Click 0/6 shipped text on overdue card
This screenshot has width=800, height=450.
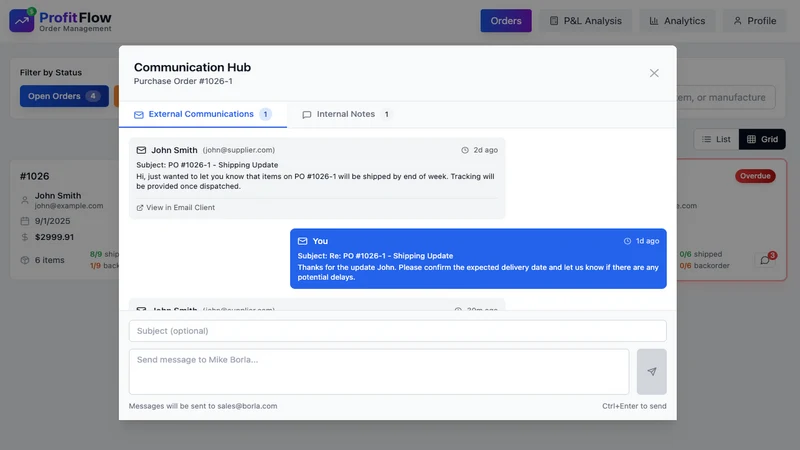(x=701, y=254)
